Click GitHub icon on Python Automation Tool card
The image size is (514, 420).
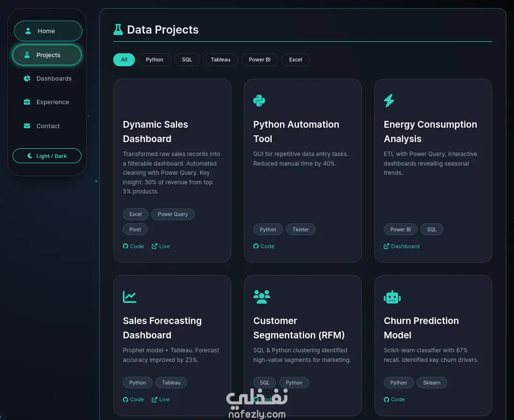(x=256, y=246)
